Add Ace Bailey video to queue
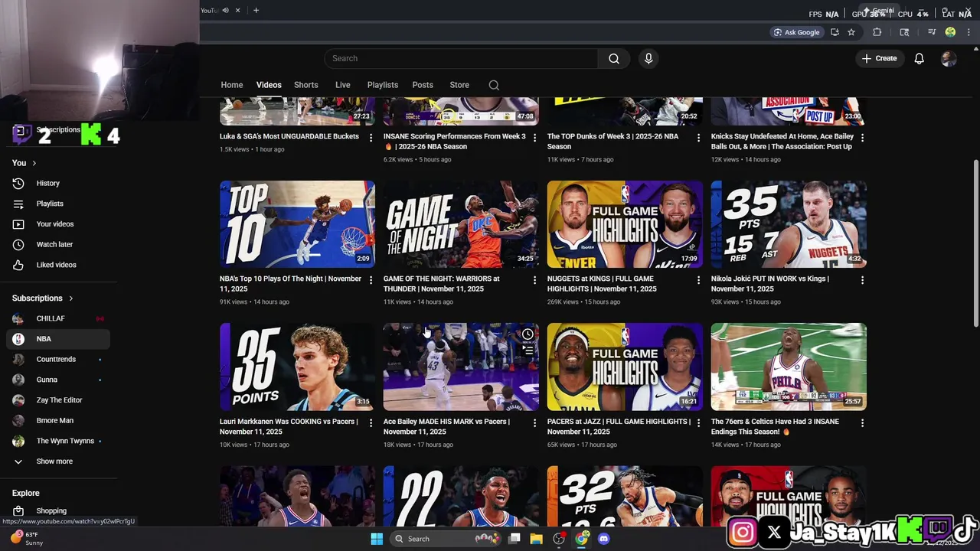Image resolution: width=980 pixels, height=551 pixels. [x=528, y=350]
